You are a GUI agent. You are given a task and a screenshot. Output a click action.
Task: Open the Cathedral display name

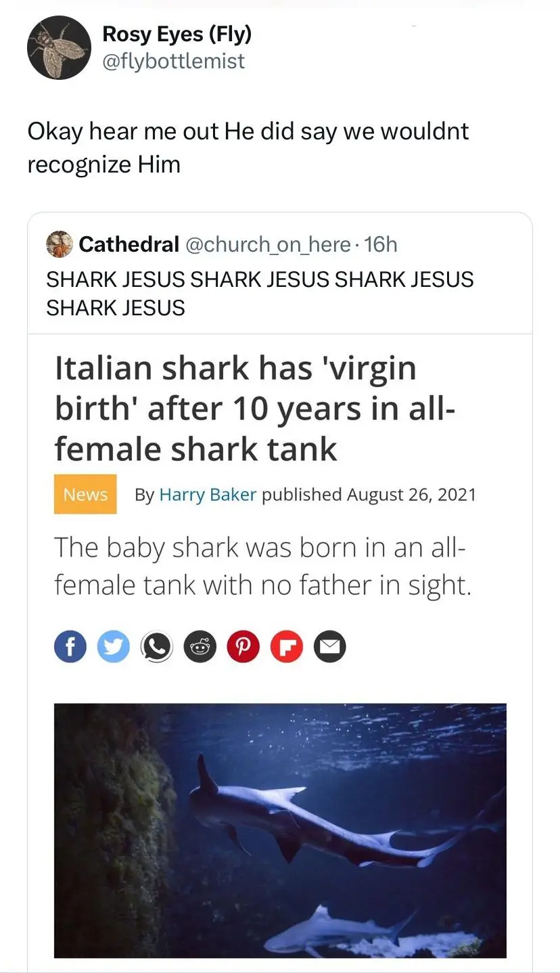pyautogui.click(x=129, y=244)
